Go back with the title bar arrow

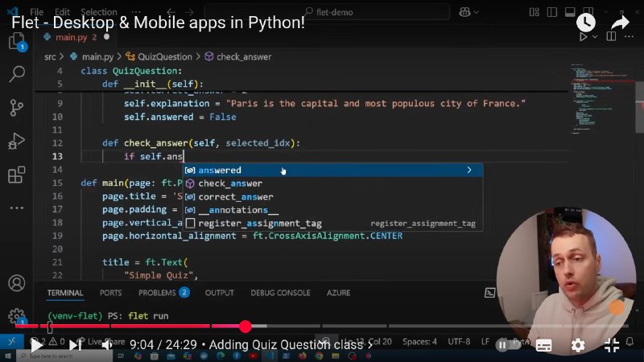pyautogui.click(x=171, y=12)
